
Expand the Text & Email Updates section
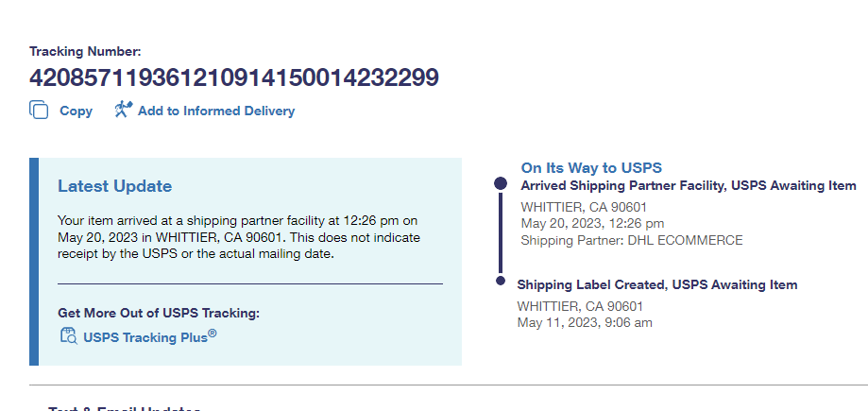[124, 407]
